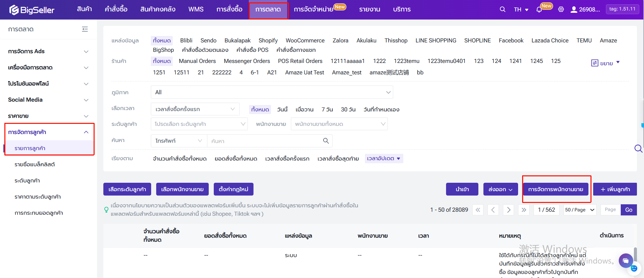Image resolution: width=644 pixels, height=278 pixels.
Task: Open the 'การตลาด' top navigation tab
Action: 268,9
